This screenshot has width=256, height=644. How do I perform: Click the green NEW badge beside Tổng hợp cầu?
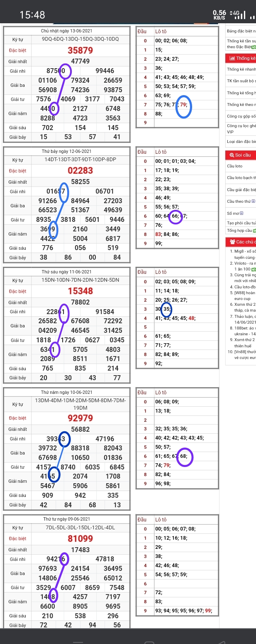[x=254, y=231]
